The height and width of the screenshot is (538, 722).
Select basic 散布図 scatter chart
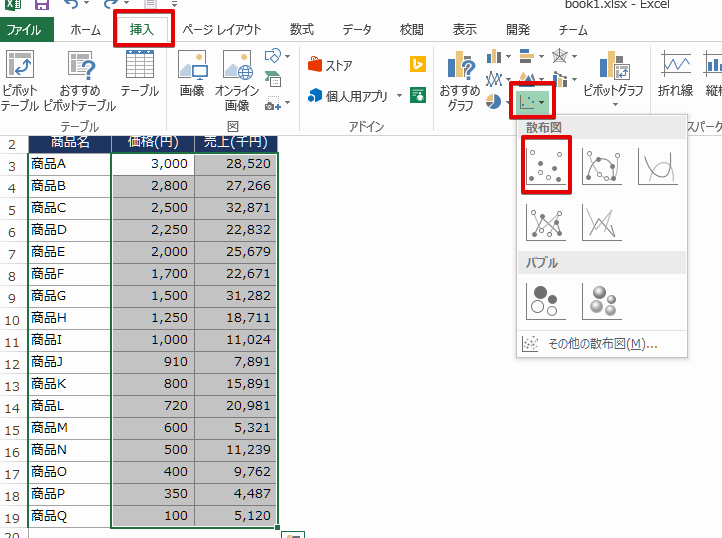[546, 165]
